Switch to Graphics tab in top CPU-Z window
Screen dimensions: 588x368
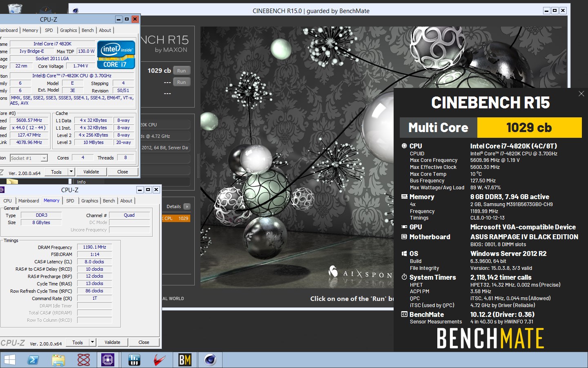pyautogui.click(x=69, y=30)
